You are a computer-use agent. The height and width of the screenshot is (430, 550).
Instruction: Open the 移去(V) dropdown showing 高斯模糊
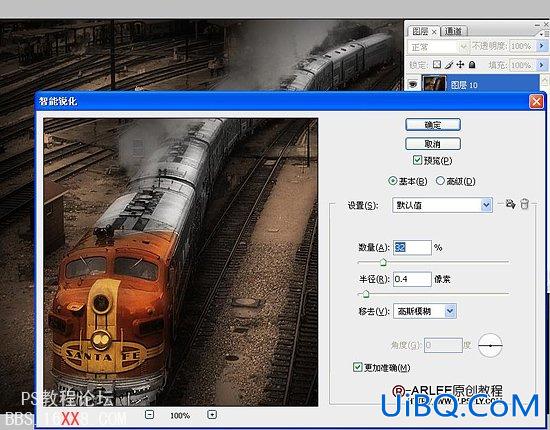(425, 311)
